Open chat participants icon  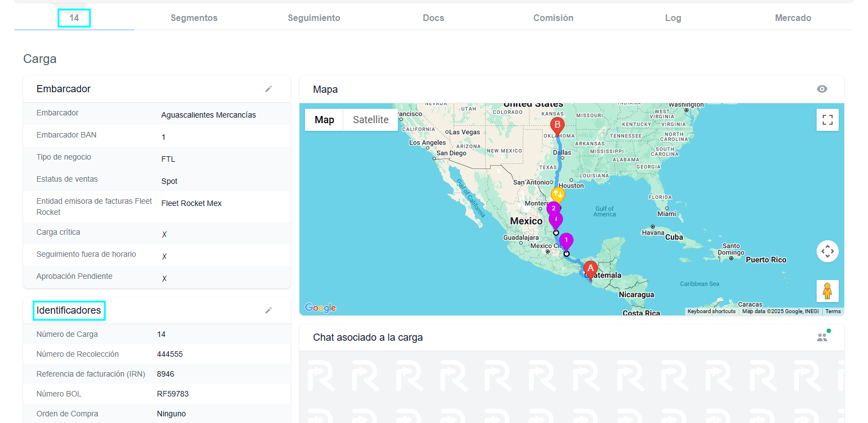pos(823,336)
